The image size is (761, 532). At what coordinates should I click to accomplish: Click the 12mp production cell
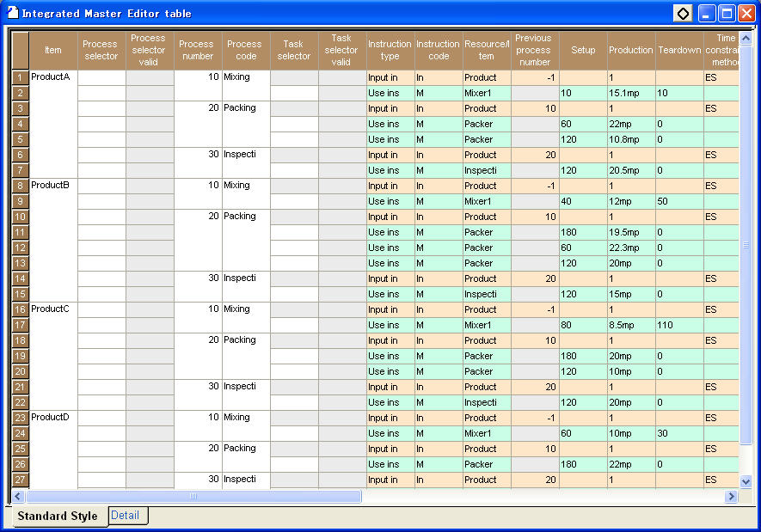(631, 201)
